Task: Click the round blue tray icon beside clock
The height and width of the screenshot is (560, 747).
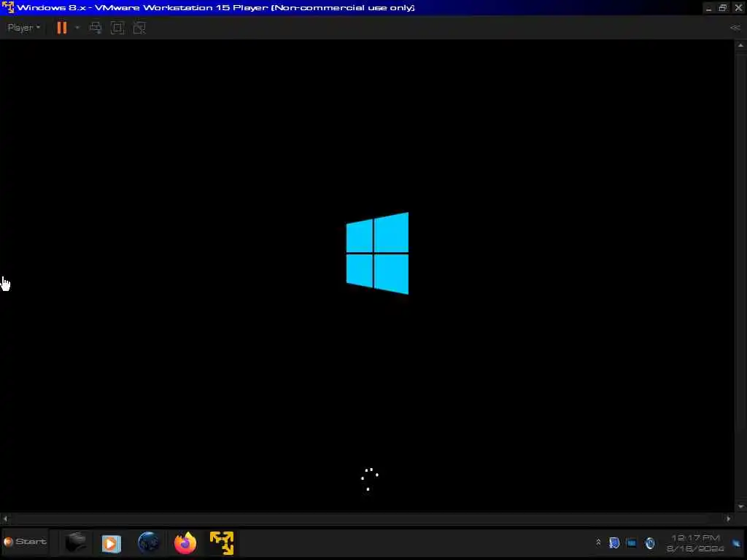Action: click(x=650, y=542)
